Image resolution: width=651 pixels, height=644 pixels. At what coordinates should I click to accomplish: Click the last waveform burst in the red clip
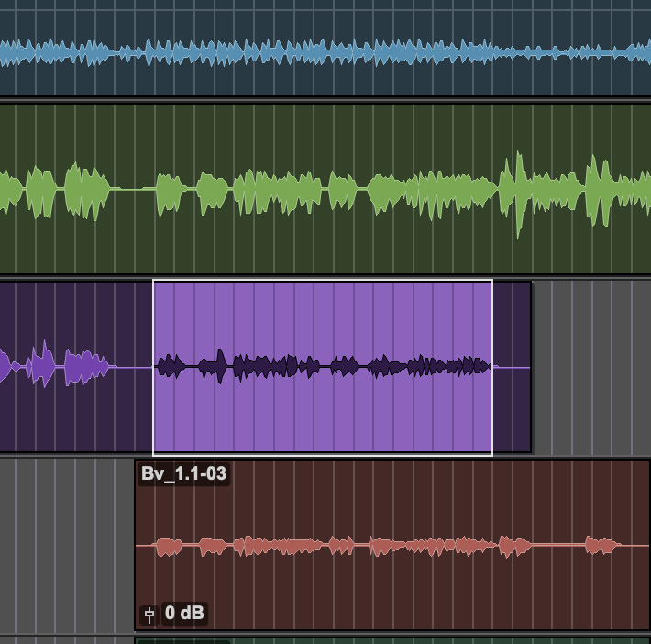601,546
